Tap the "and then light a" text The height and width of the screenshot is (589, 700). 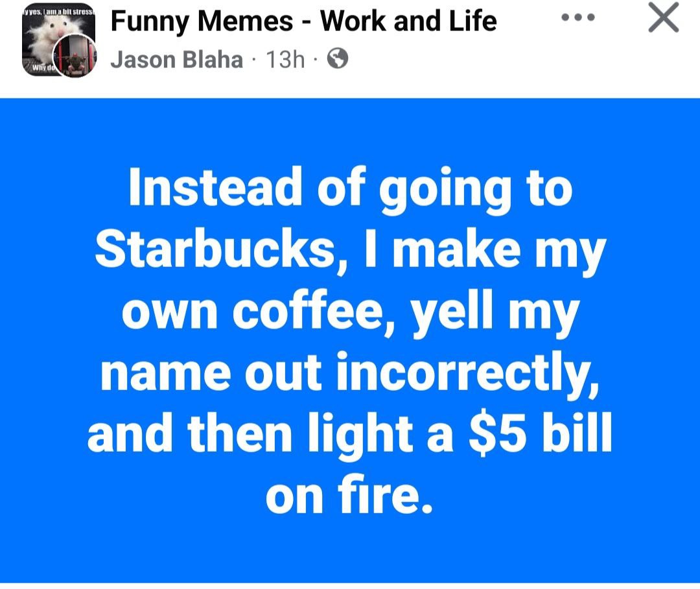[270, 435]
